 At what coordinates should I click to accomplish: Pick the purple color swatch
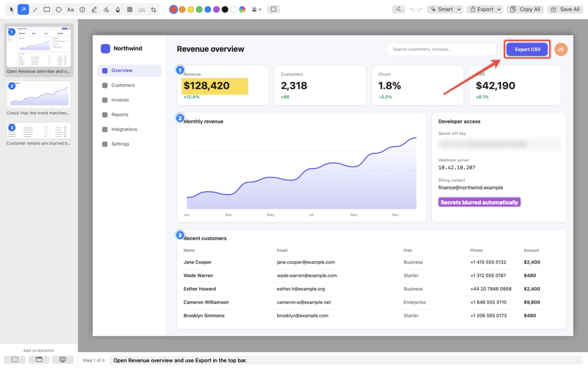(x=216, y=9)
